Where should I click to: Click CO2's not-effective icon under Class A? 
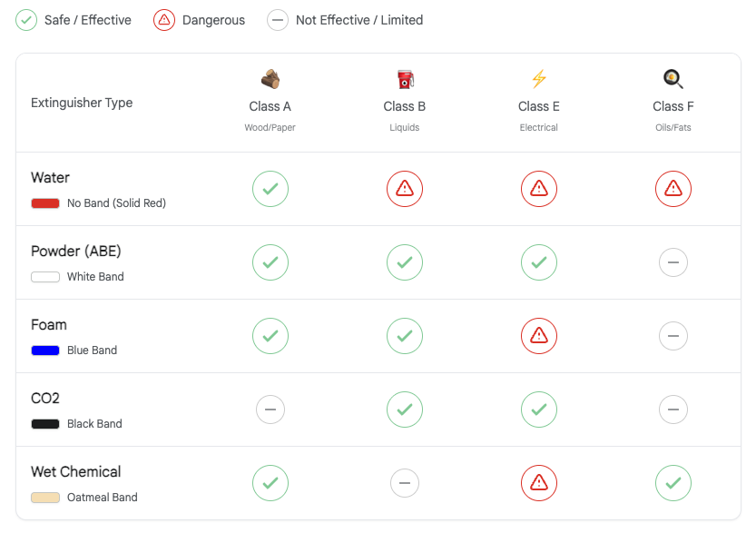coord(270,410)
